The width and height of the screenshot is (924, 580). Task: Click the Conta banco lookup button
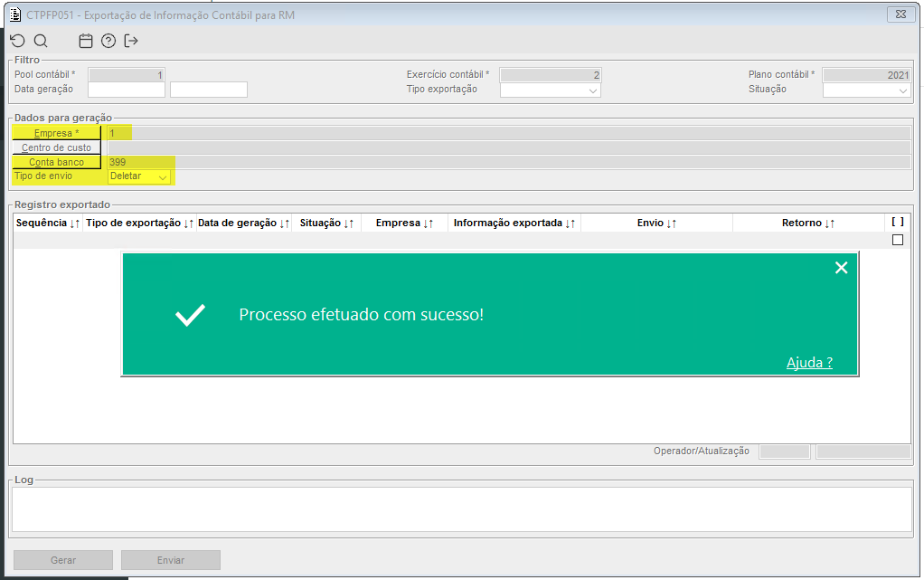57,162
